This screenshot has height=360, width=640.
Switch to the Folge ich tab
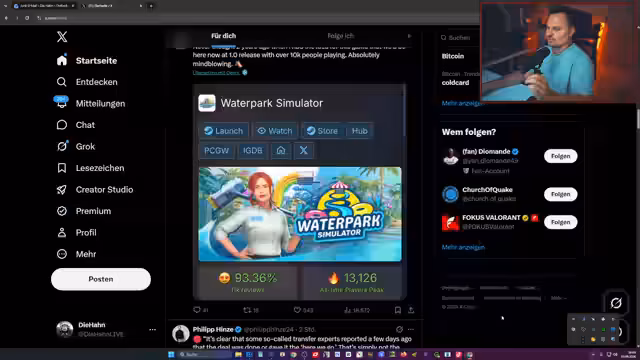tap(340, 36)
